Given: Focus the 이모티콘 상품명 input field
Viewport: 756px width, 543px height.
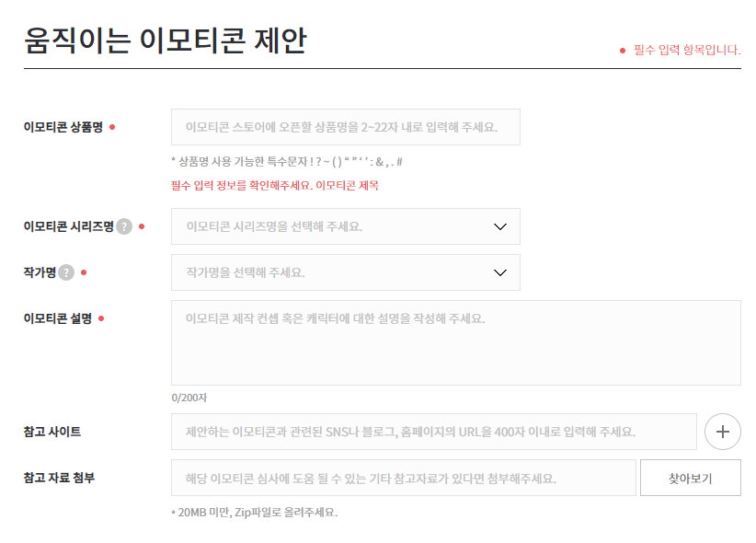Looking at the screenshot, I should [x=346, y=127].
